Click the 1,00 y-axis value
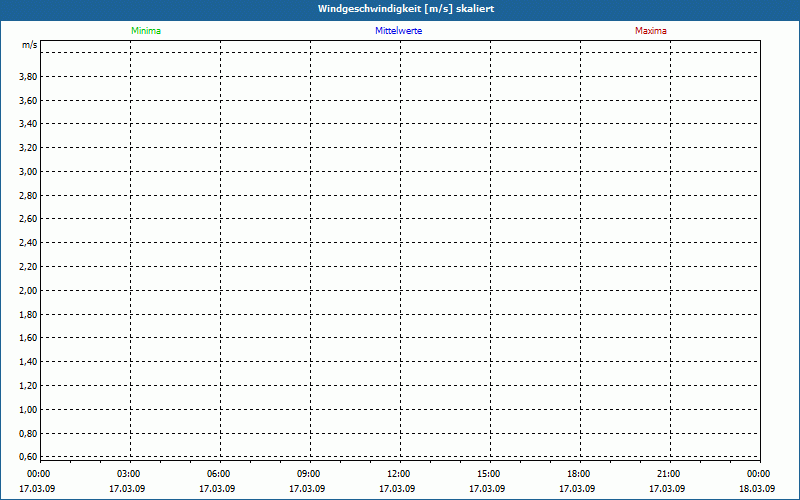This screenshot has width=800, height=500. 29,410
